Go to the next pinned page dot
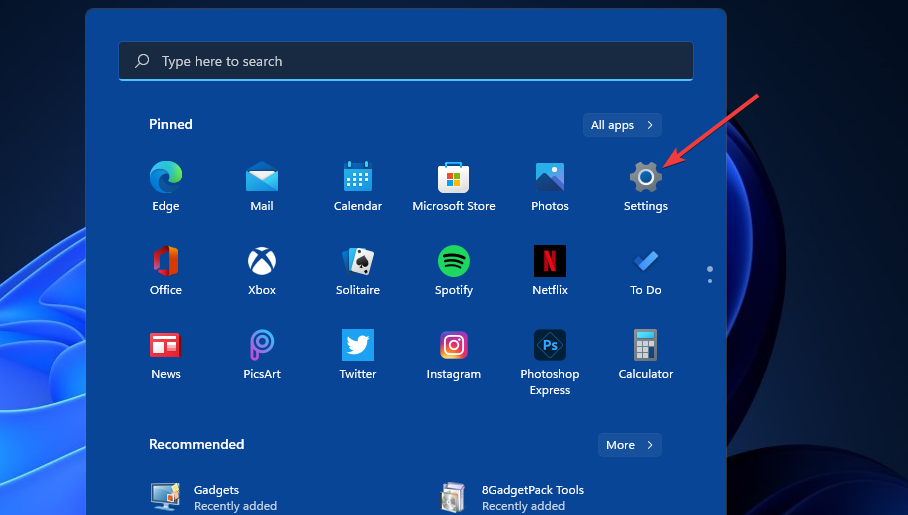Viewport: 908px width, 515px height. 710,281
